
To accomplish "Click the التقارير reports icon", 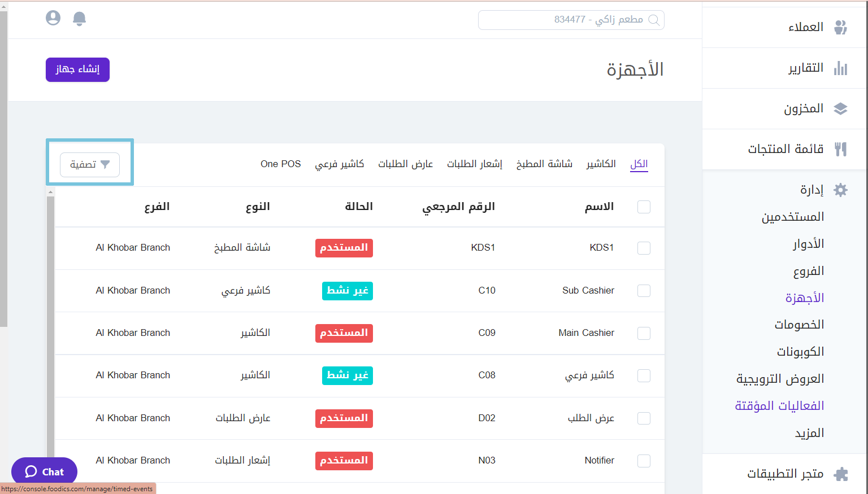I will point(840,68).
